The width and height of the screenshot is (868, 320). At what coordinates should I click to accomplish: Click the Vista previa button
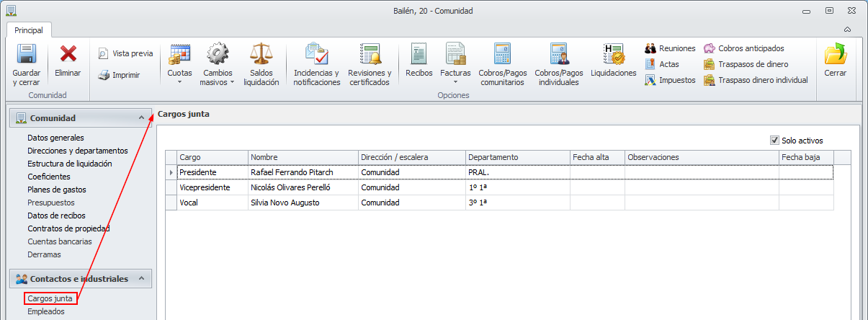(126, 53)
